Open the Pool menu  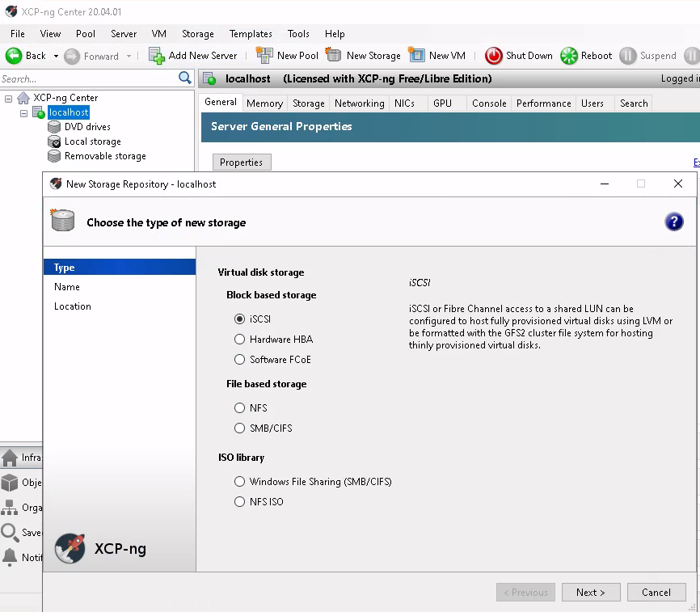click(85, 34)
